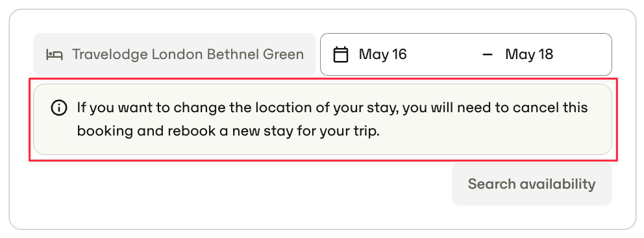Click the circled info icon in the notice
Screen dimensions: 644x238
pos(58,108)
